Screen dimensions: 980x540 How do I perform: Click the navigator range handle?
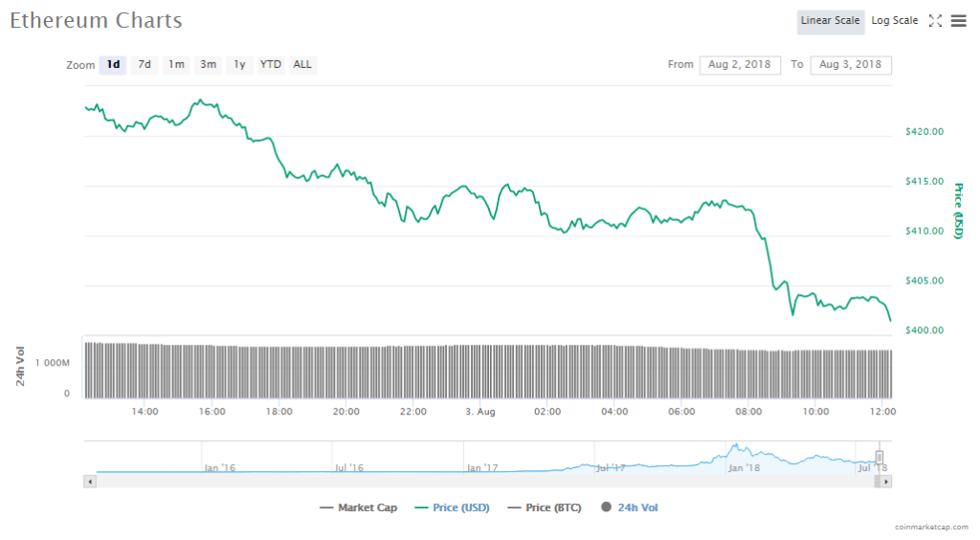[x=880, y=458]
